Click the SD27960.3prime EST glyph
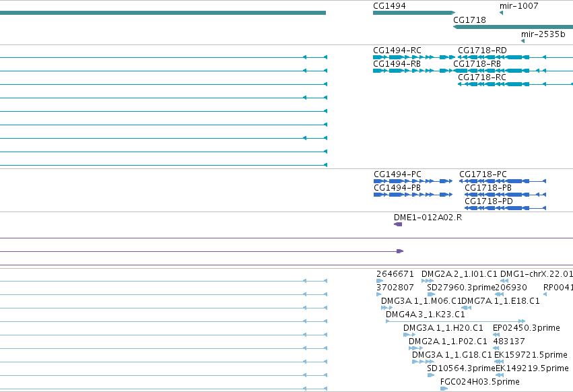 431,294
